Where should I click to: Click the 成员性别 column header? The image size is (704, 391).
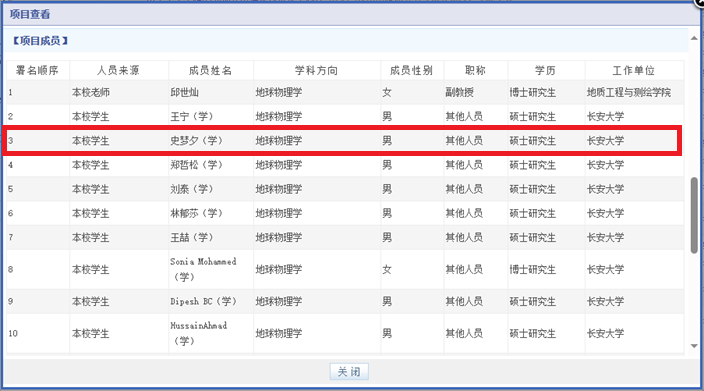[412, 70]
